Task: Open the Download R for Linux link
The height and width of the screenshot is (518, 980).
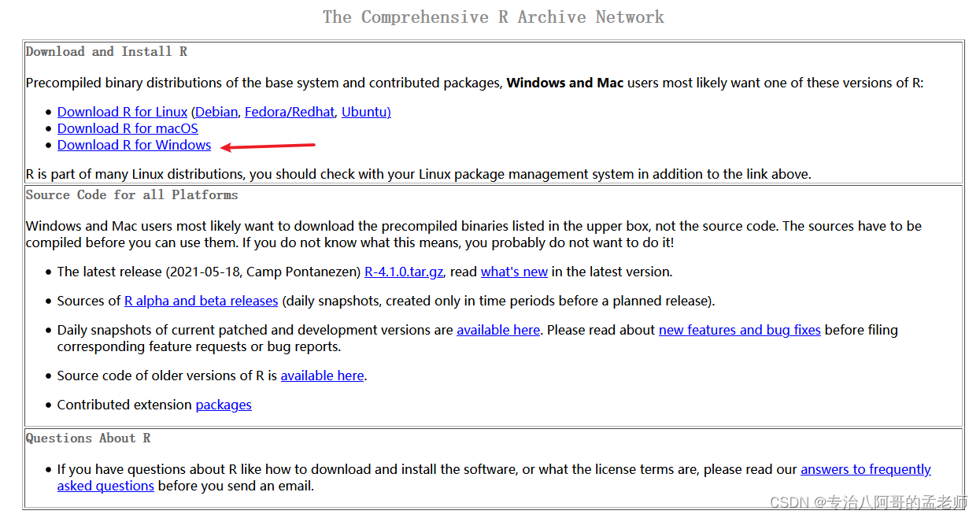Action: (x=122, y=112)
